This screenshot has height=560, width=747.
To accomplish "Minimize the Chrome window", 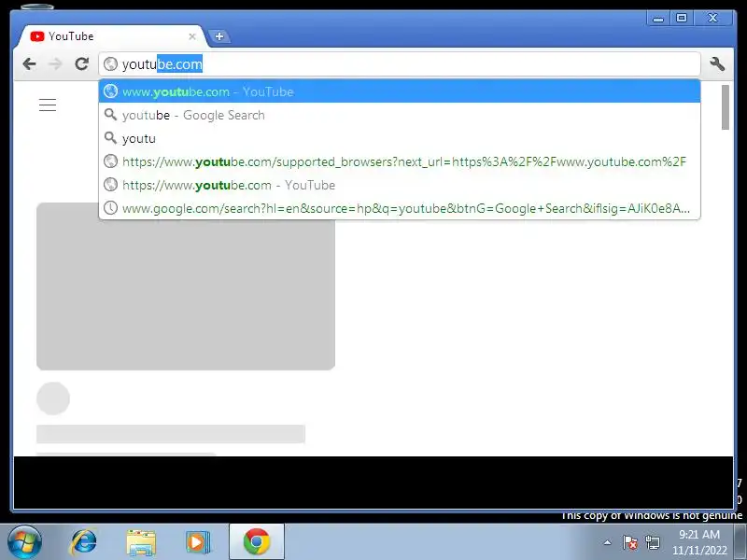I will pos(658,19).
